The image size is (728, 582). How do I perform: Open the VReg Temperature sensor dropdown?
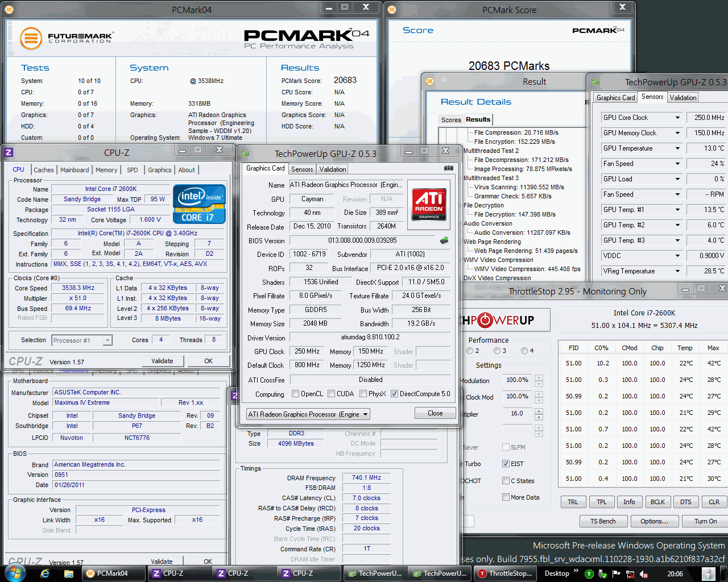[x=677, y=271]
